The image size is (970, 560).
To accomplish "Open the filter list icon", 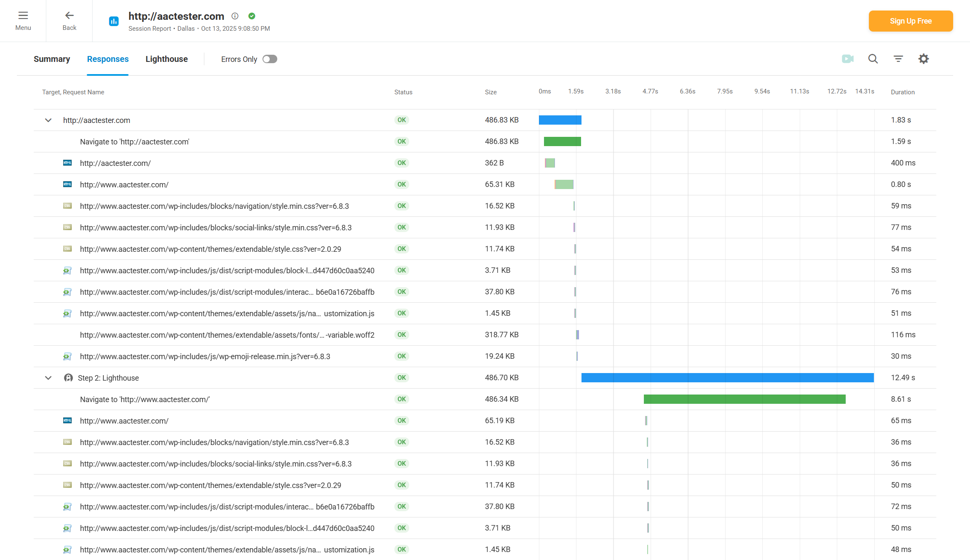I will 898,59.
